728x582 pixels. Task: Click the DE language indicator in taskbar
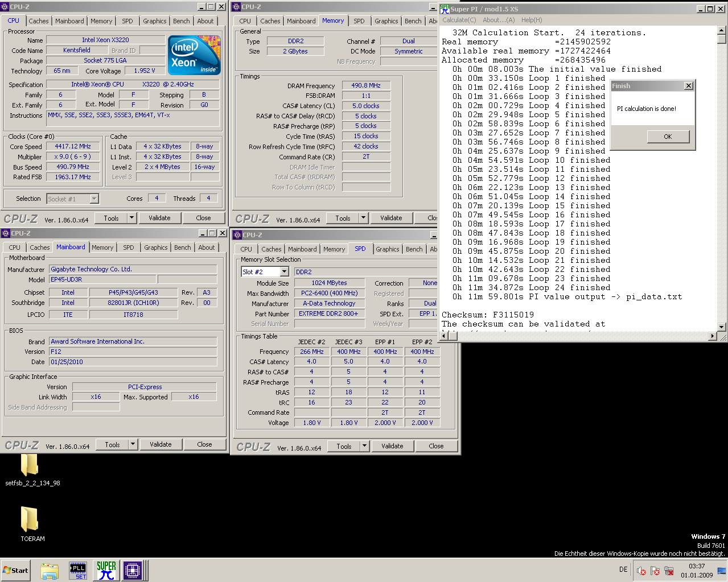[x=623, y=569]
